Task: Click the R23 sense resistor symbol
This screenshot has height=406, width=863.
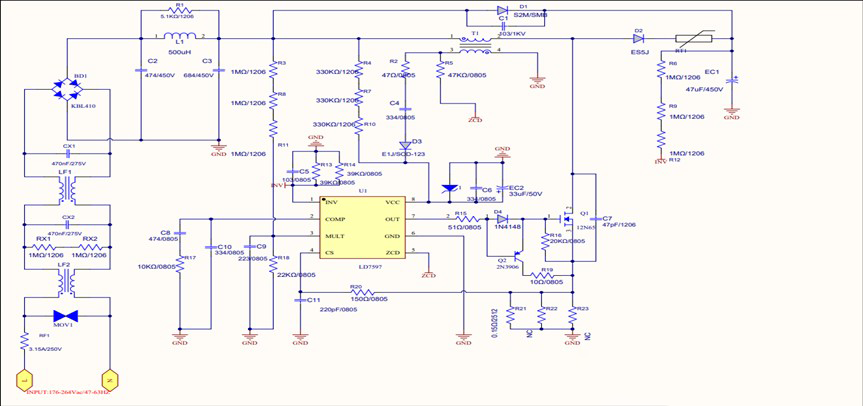Action: pos(572,317)
